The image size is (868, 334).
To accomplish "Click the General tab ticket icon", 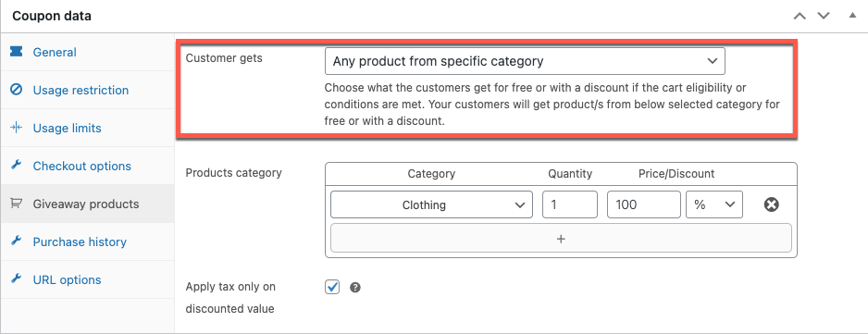I will 16,52.
